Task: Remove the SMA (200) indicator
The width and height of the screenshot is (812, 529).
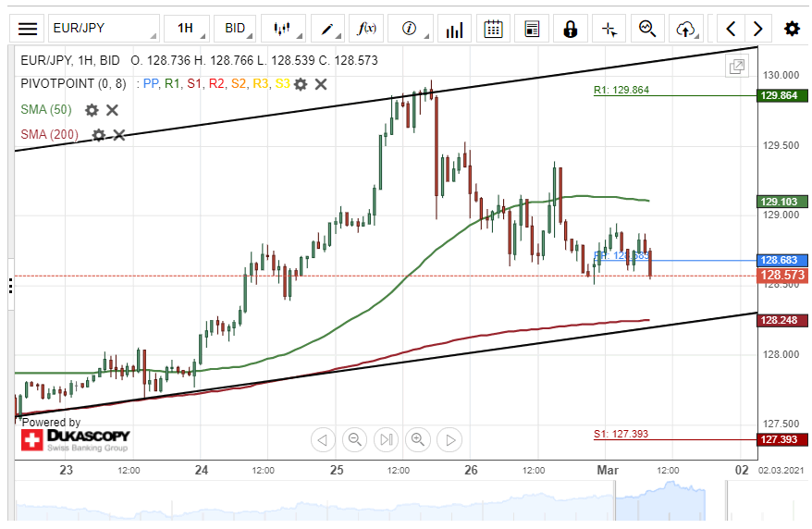Action: (119, 135)
